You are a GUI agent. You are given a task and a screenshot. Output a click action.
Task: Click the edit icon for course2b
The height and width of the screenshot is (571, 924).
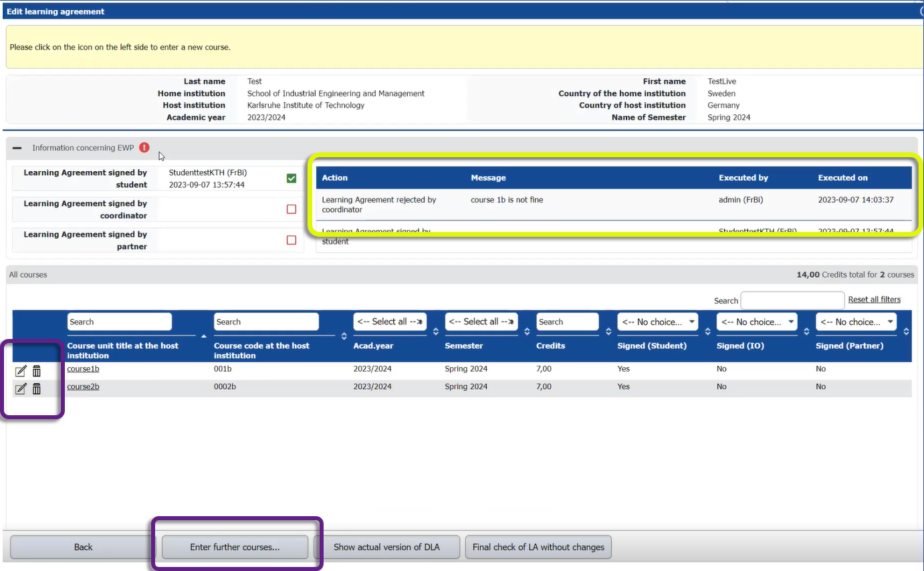(21, 388)
